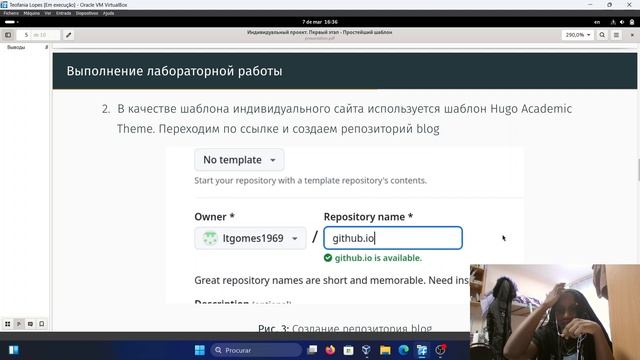Click the 'Выполнение лабораторной работы' slide heading
The width and height of the screenshot is (640, 360).
tap(174, 71)
